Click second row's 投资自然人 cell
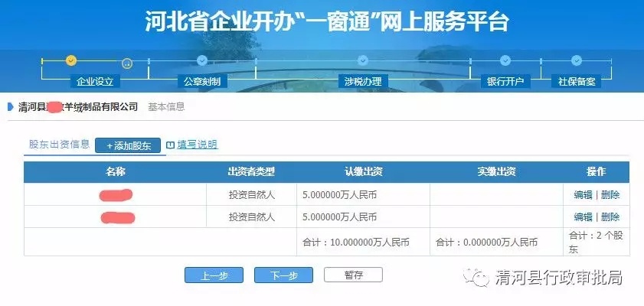Image resolution: width=644 pixels, height=306 pixels. 252,216
